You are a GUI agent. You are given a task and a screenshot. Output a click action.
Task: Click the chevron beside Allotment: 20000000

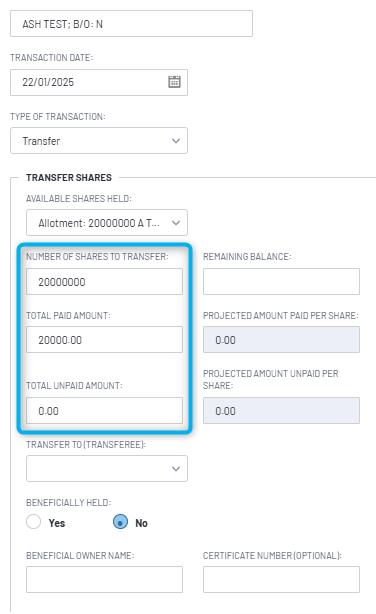click(176, 223)
